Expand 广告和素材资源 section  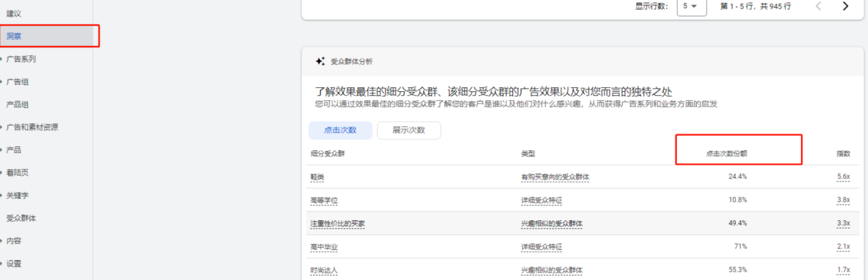point(32,127)
